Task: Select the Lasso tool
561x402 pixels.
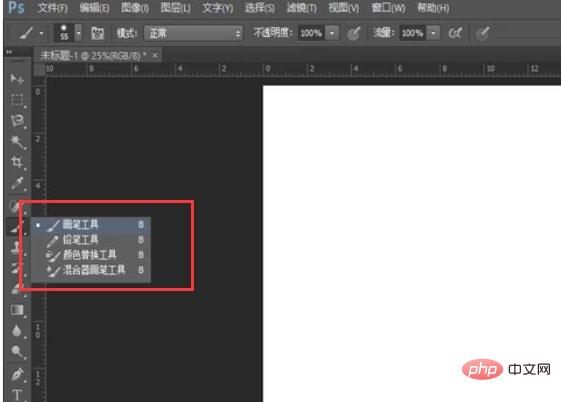Action: coord(17,121)
